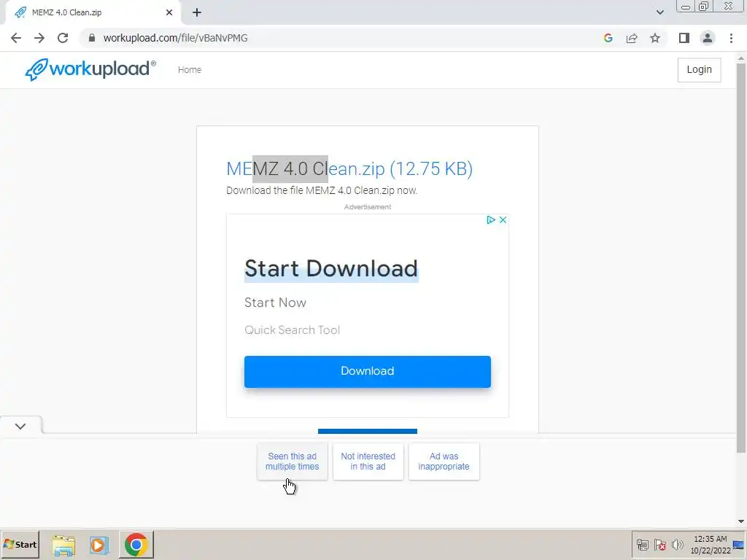Select the MEMZ 4.0 Clean.zip tab
This screenshot has width=747, height=560.
(x=93, y=13)
